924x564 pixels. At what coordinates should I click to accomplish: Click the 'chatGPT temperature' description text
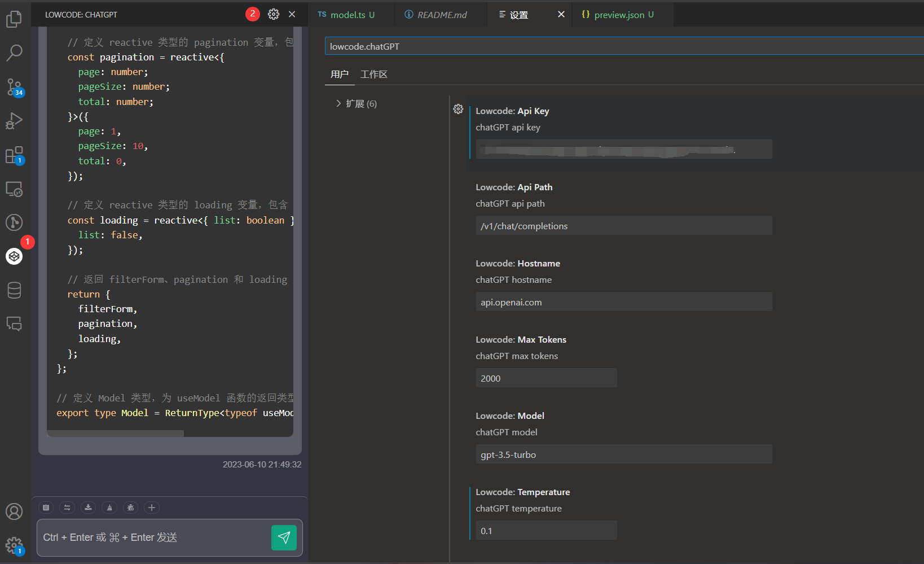[x=518, y=509]
